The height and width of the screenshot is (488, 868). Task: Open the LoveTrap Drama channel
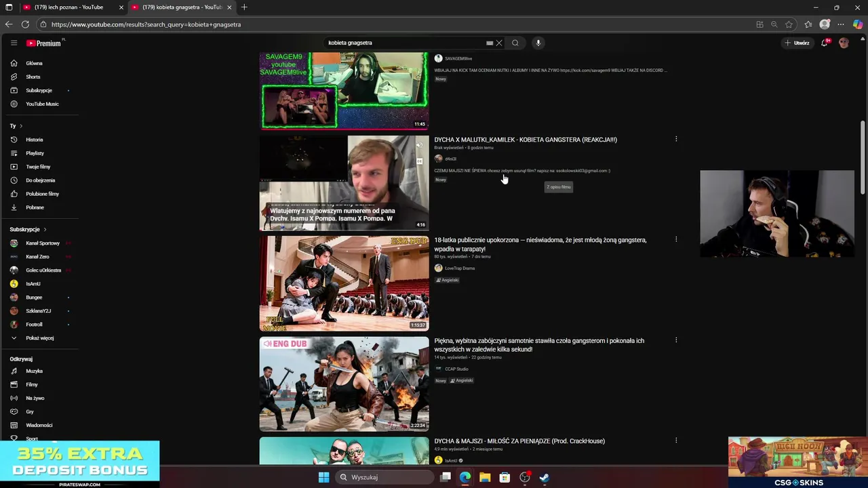(460, 268)
